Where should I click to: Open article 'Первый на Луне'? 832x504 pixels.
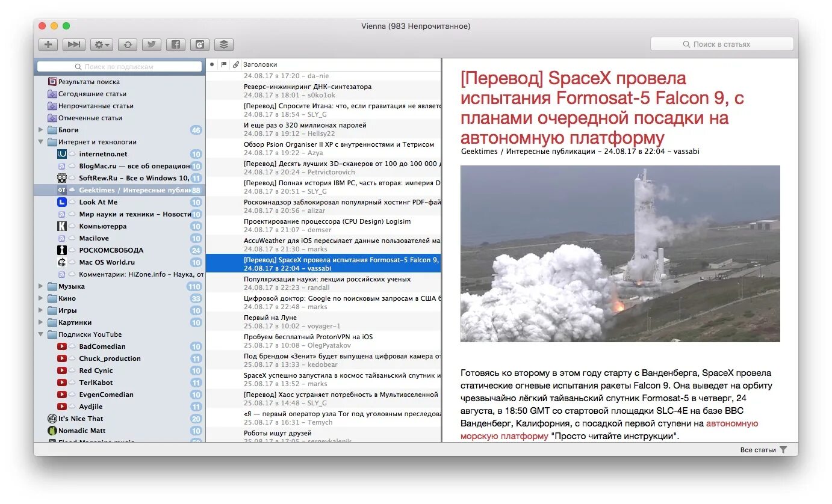pos(324,322)
